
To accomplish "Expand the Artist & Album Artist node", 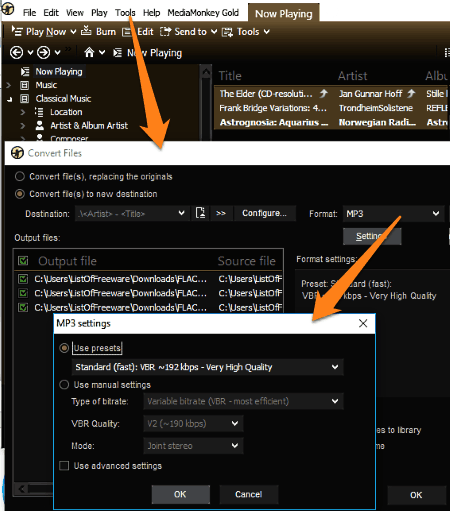I will [22, 126].
